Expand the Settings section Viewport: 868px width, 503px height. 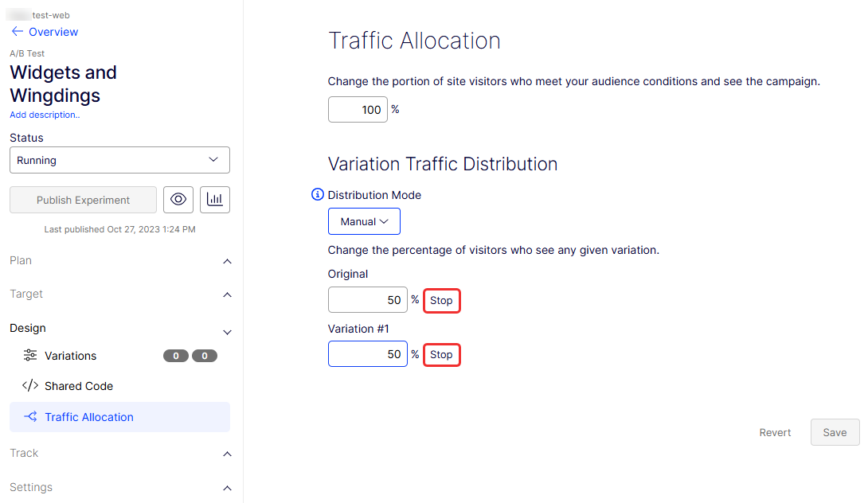click(227, 488)
